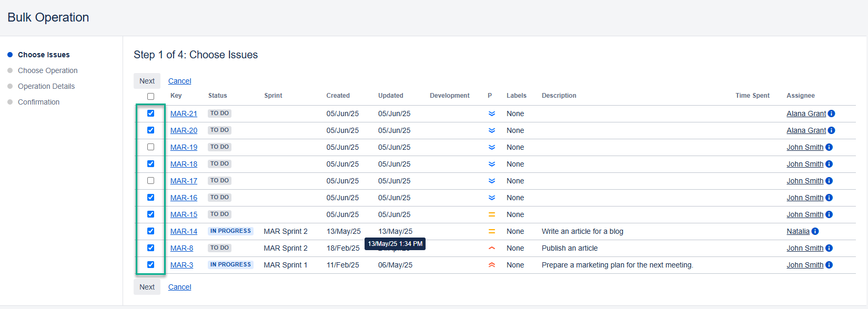The width and height of the screenshot is (868, 309).
Task: Check the checkbox for MAR-19
Action: click(x=151, y=147)
